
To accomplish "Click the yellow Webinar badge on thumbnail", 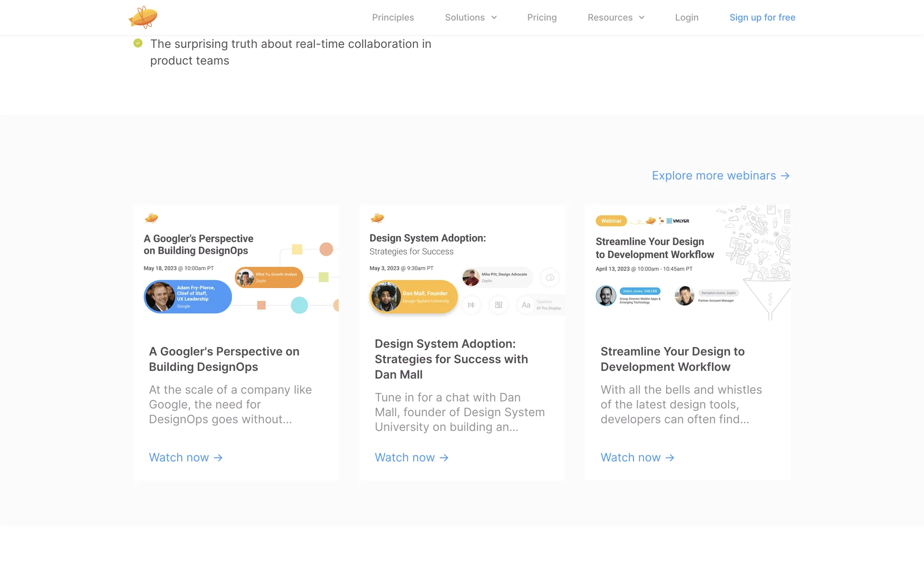I will point(611,221).
